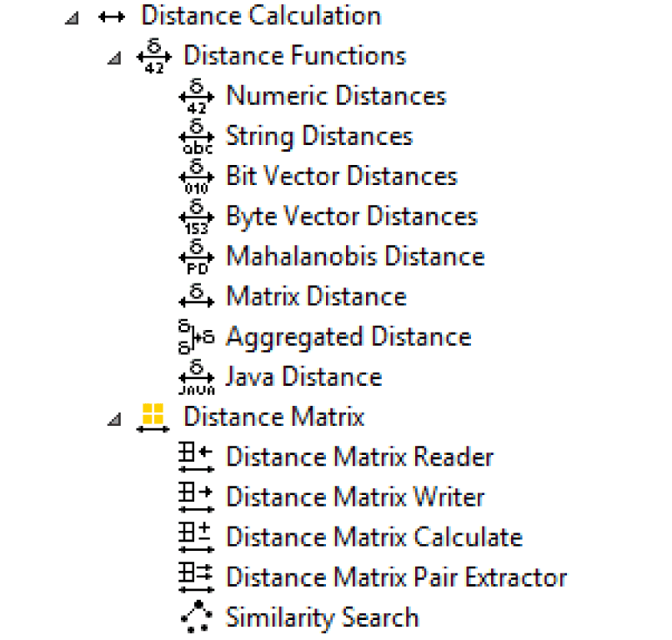Click the String Distances abc icon
Image resolution: width=672 pixels, height=640 pixels.
[x=197, y=137]
